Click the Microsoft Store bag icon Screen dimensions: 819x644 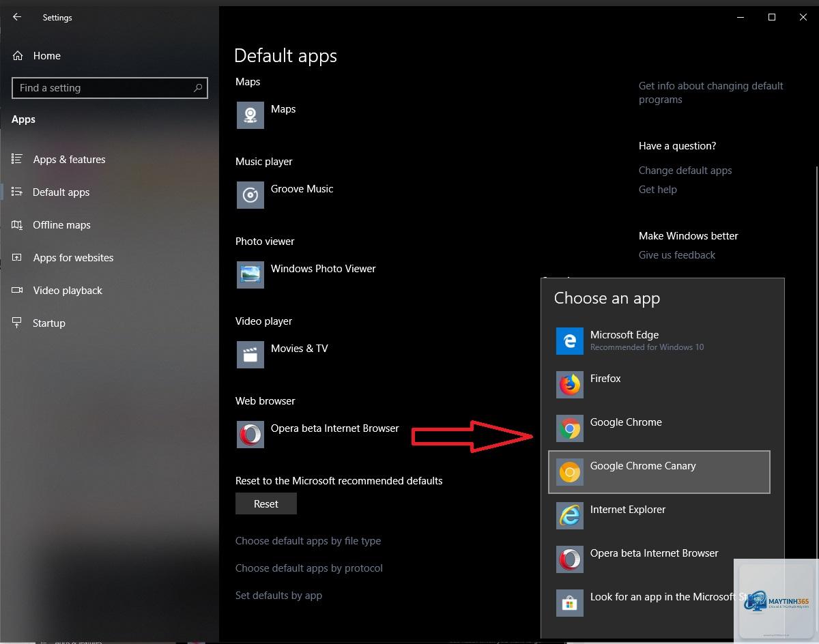tap(570, 603)
